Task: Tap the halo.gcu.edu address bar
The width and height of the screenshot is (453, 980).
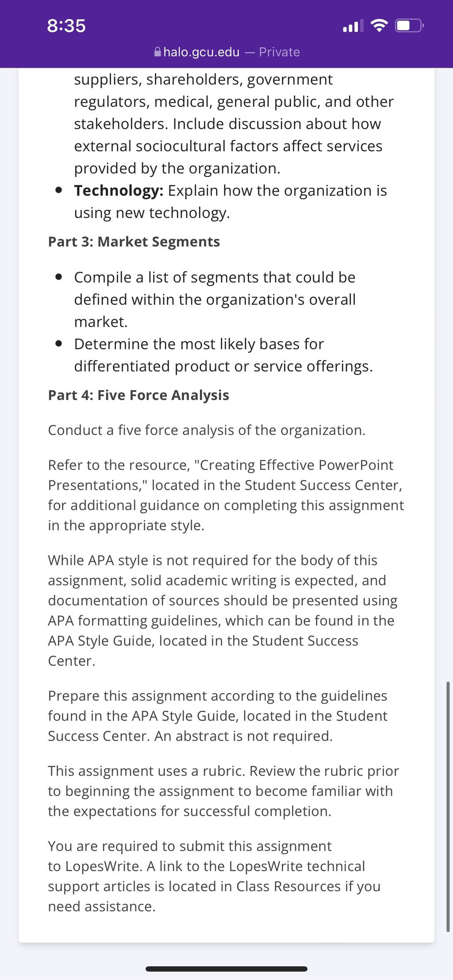Action: (x=226, y=52)
